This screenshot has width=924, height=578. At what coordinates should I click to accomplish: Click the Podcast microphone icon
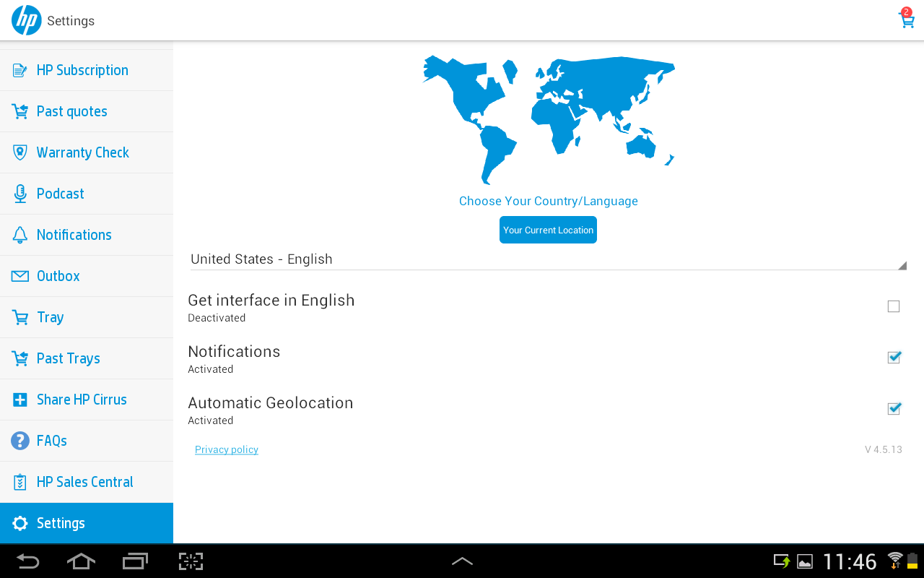click(20, 194)
